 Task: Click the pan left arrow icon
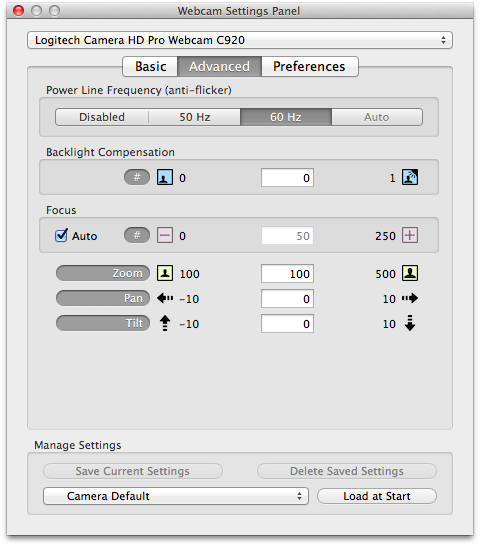165,298
